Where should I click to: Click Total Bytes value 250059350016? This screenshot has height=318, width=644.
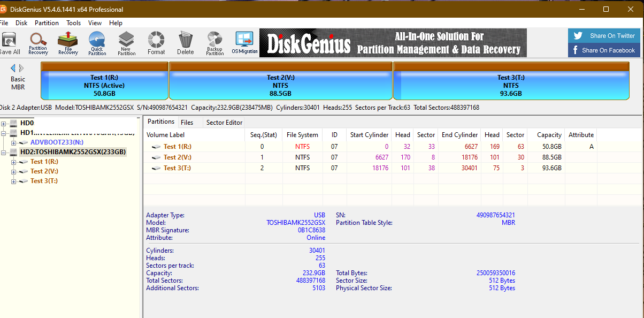[x=496, y=273]
